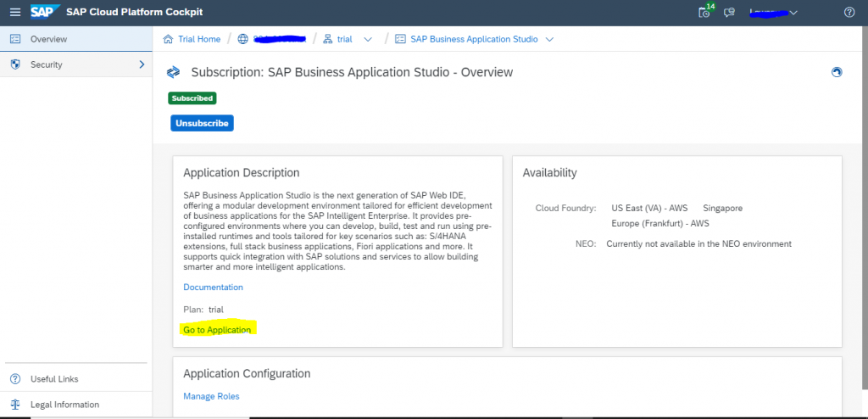868x419 pixels.
Task: Click the subaccount hierarchy icon
Action: pyautogui.click(x=328, y=39)
